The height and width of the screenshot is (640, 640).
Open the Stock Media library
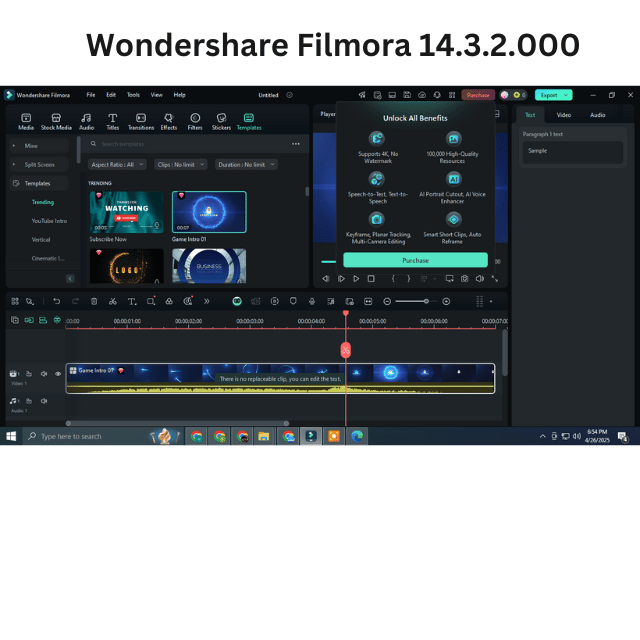click(56, 122)
